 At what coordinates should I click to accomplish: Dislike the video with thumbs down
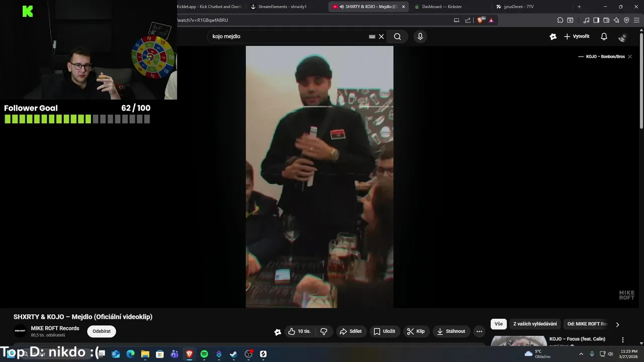tap(324, 331)
